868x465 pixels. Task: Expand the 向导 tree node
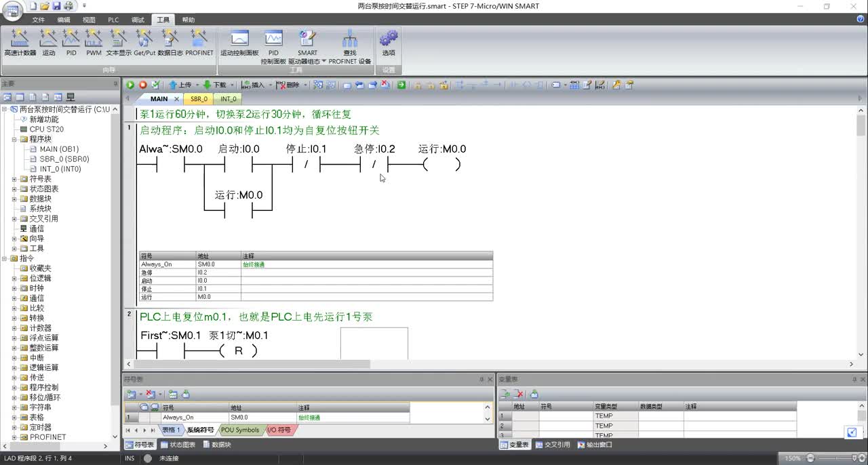pyautogui.click(x=15, y=239)
